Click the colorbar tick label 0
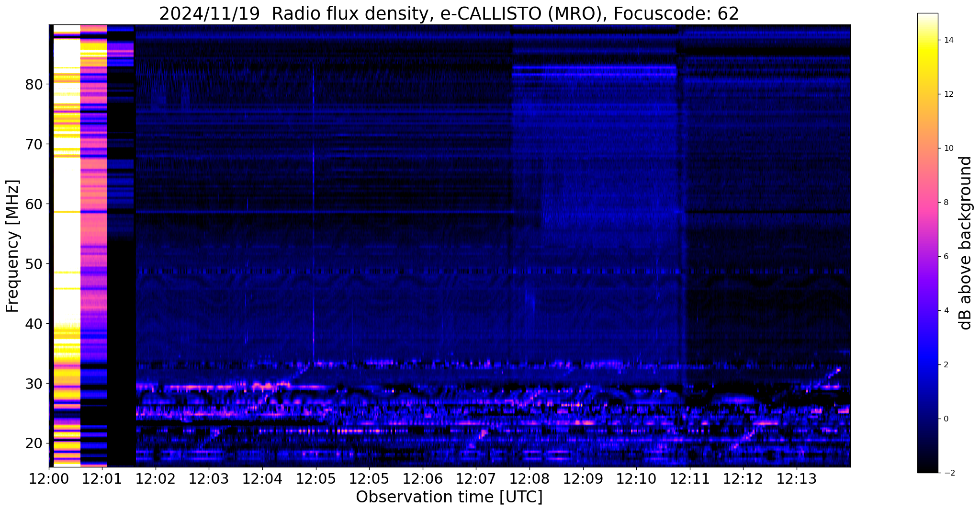Viewport: 980px width, 511px height. (946, 419)
